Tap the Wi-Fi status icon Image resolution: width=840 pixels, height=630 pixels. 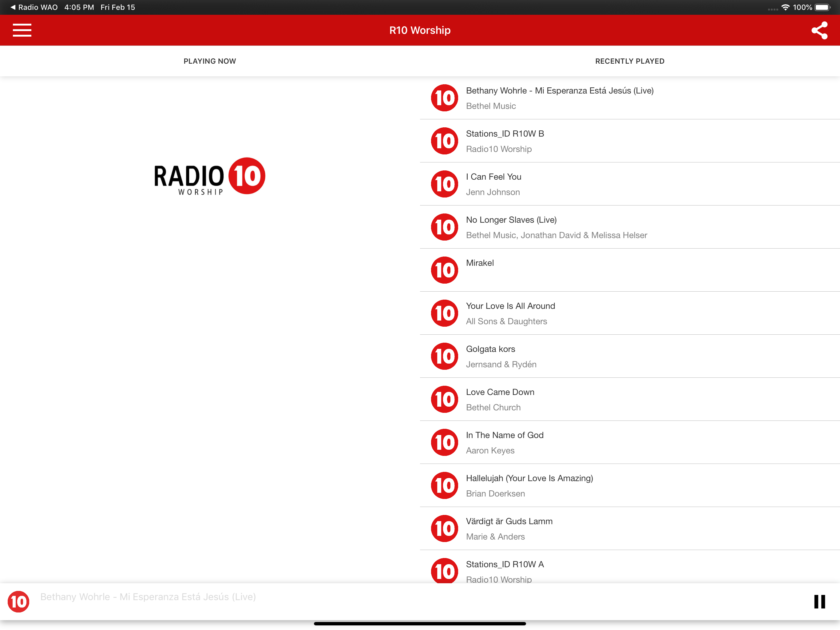tap(785, 7)
